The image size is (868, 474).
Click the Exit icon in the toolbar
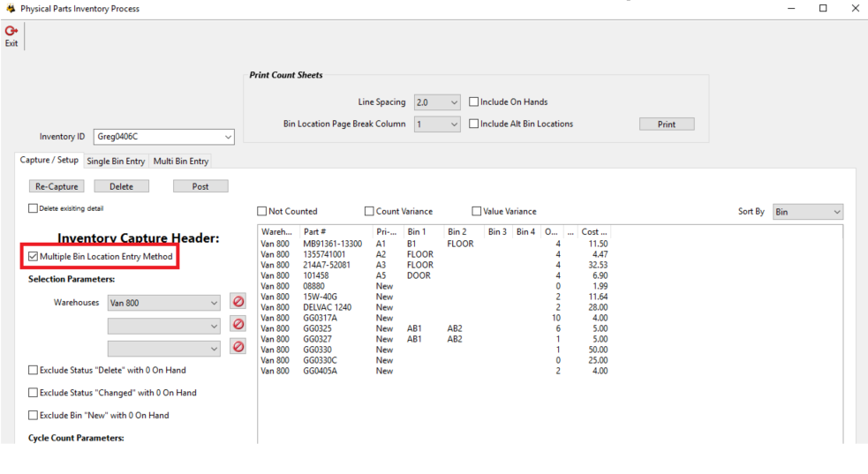click(11, 36)
